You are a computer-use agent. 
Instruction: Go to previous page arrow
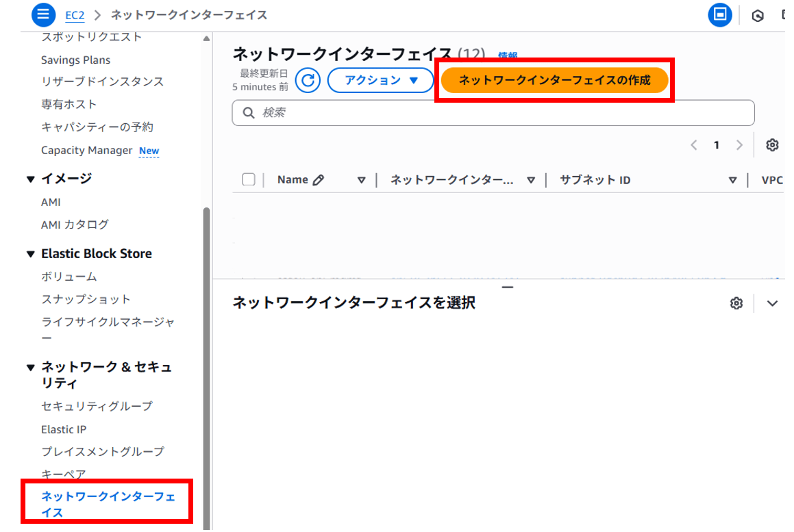point(694,145)
